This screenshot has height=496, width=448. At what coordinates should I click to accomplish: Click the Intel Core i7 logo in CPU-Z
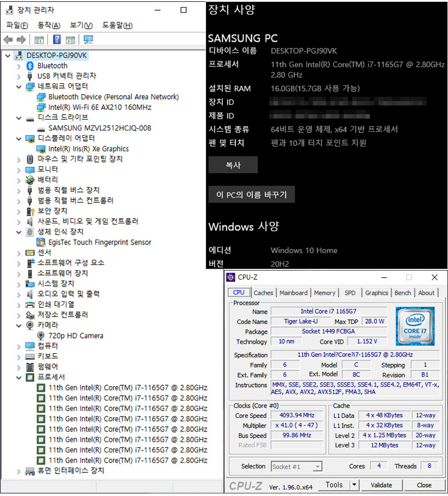(x=415, y=326)
